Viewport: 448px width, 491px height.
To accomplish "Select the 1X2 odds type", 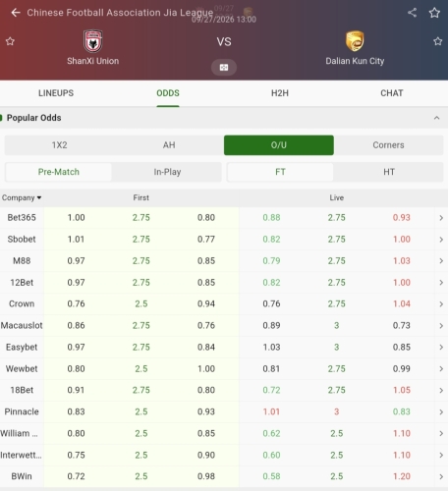I will point(59,145).
